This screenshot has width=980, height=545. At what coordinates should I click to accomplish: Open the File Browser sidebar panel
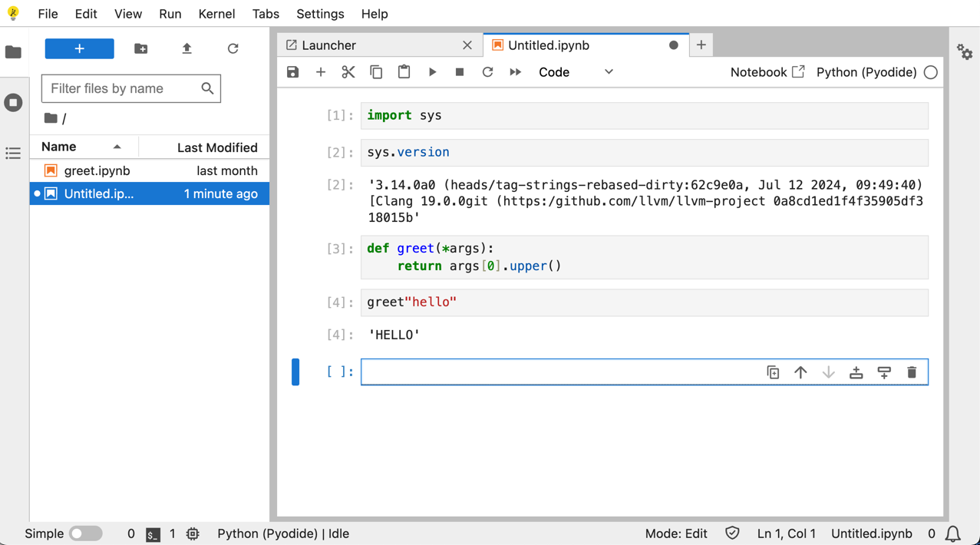[13, 52]
